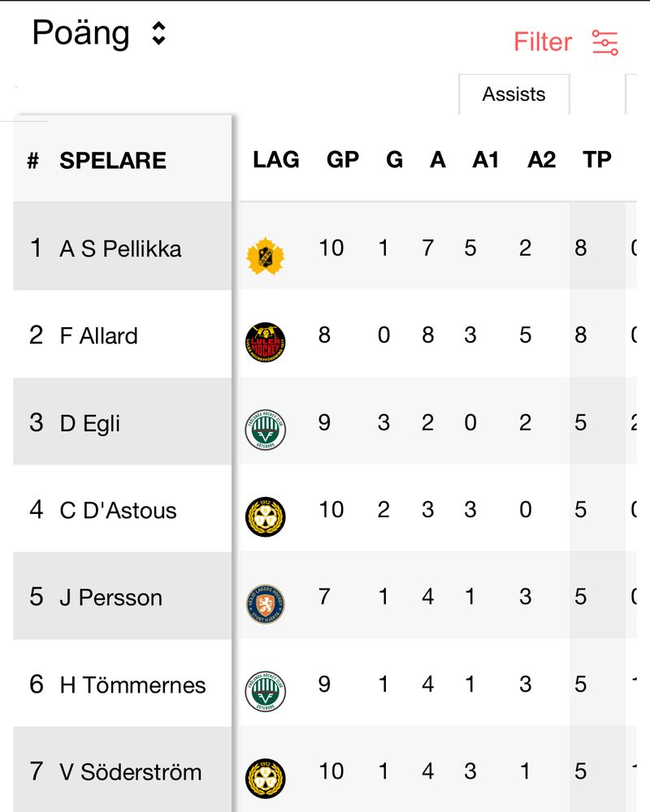The image size is (650, 812).
Task: Sort by the A1 column header
Action: coord(486,159)
